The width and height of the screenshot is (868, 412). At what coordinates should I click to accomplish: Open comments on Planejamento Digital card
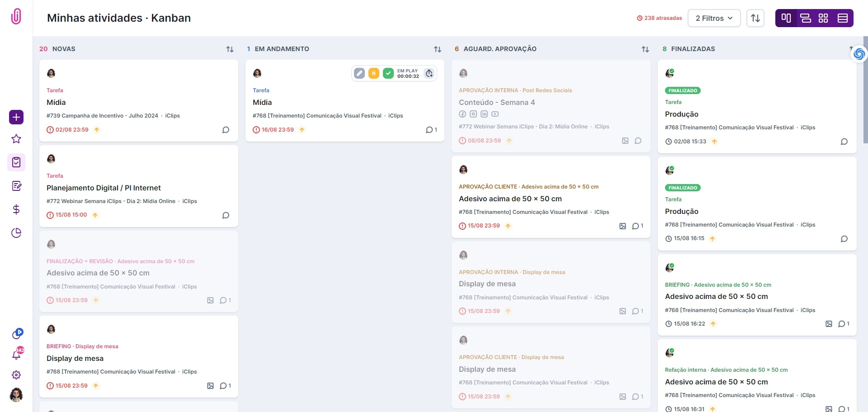(x=226, y=215)
